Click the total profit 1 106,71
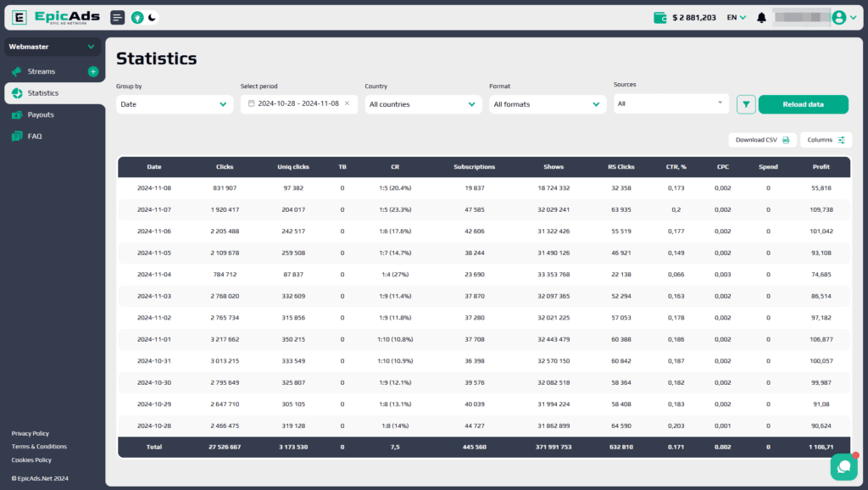The height and width of the screenshot is (490, 868). (821, 447)
